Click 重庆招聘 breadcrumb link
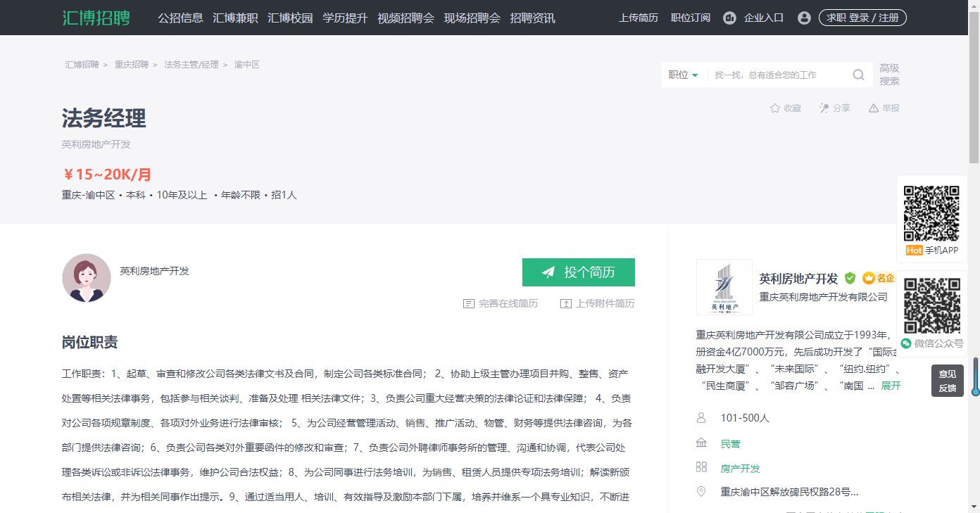Viewport: 980px width, 513px height. click(x=132, y=64)
